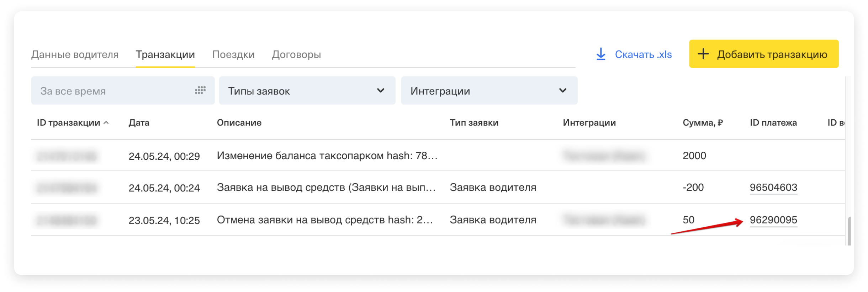
Task: Click the vertical scrollbar on table
Action: point(849,231)
